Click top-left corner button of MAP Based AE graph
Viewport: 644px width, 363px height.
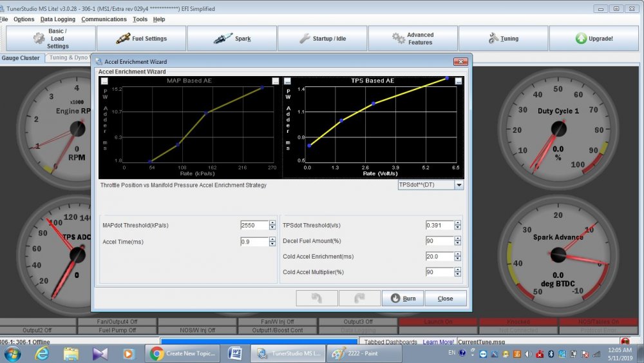point(104,81)
